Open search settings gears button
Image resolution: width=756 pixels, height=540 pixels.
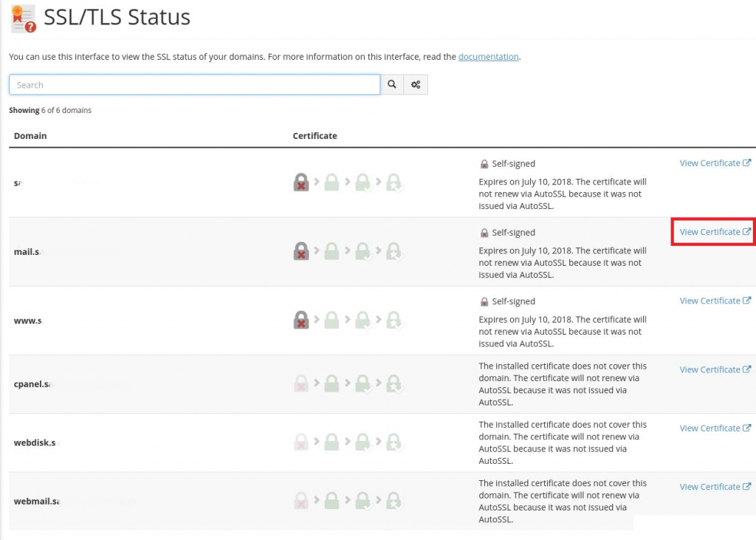click(416, 85)
